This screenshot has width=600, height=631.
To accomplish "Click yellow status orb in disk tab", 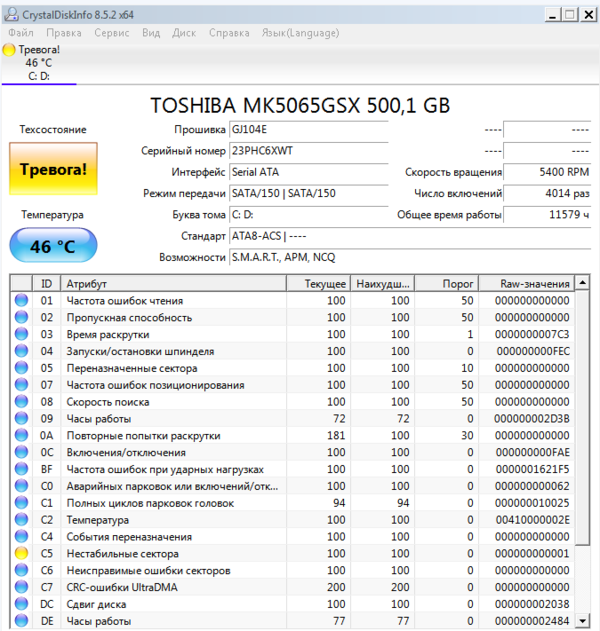I will (x=10, y=49).
